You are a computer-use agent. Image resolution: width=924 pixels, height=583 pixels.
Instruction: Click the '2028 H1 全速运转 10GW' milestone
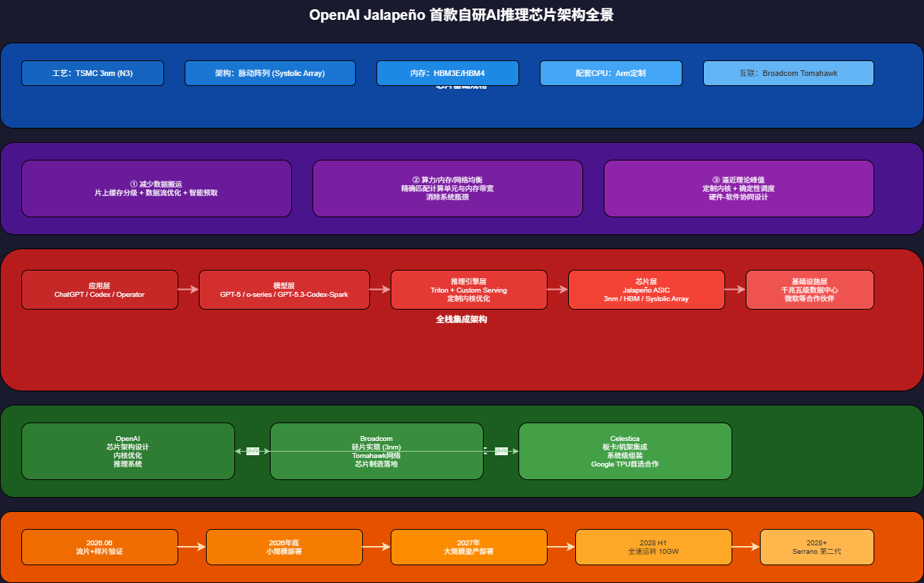point(653,547)
